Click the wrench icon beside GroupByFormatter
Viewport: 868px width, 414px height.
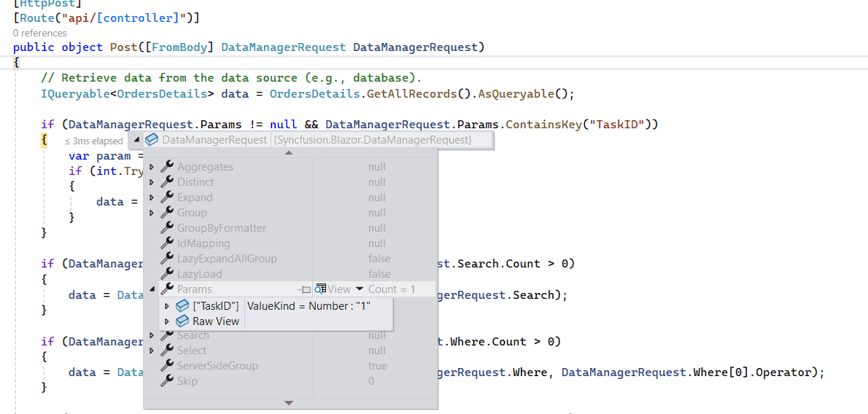pyautogui.click(x=166, y=228)
